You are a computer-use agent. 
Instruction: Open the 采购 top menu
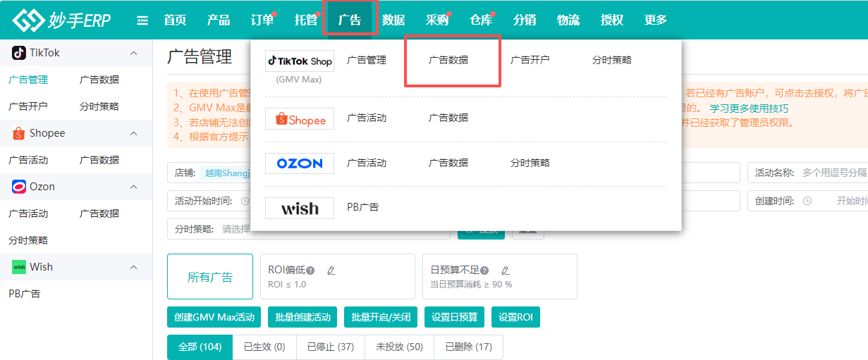pos(437,20)
